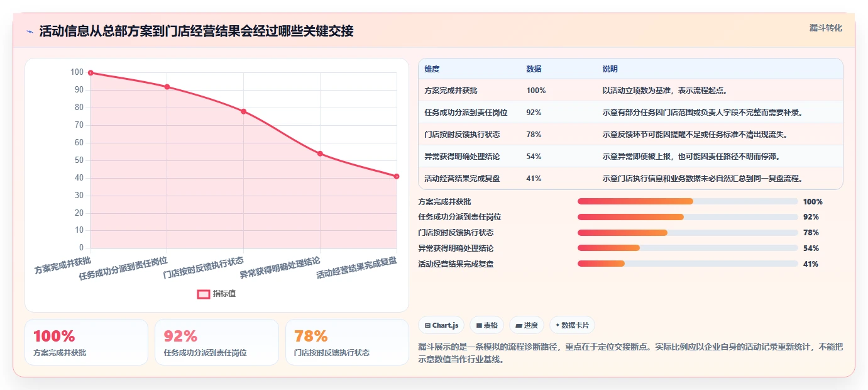
Task: Click the 100% progress bar for 方案完成并获批
Action: pos(688,201)
